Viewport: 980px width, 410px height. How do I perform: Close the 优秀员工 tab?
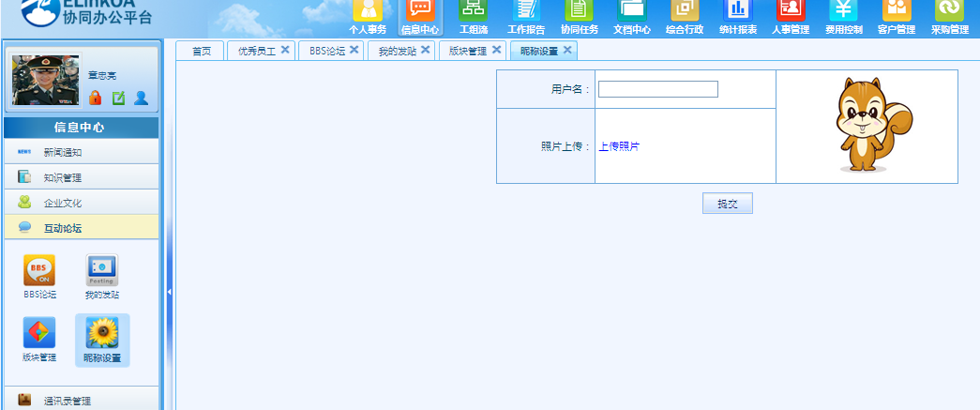point(285,50)
